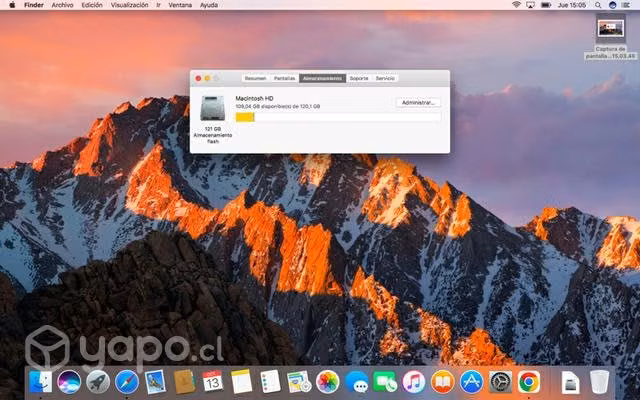Open the Visualización menu
This screenshot has width=640, height=400.
[129, 5]
